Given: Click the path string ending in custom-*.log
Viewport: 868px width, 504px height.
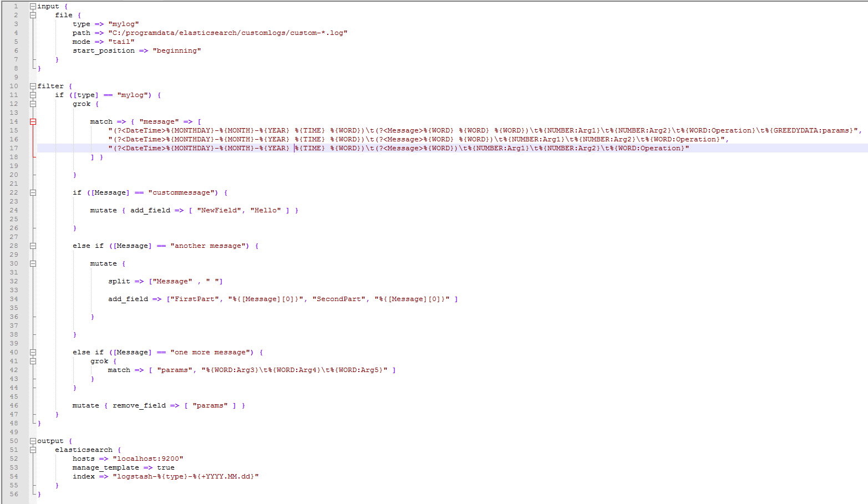Looking at the screenshot, I should pos(228,33).
